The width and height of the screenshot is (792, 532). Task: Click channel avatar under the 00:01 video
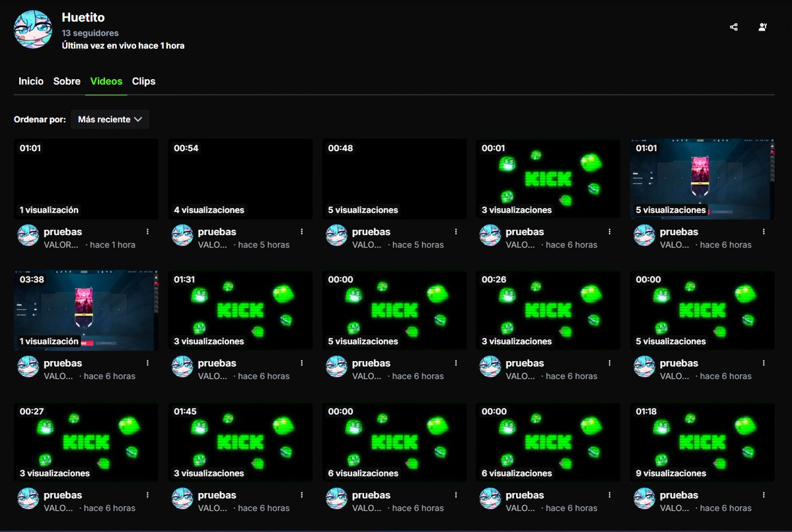pyautogui.click(x=490, y=235)
